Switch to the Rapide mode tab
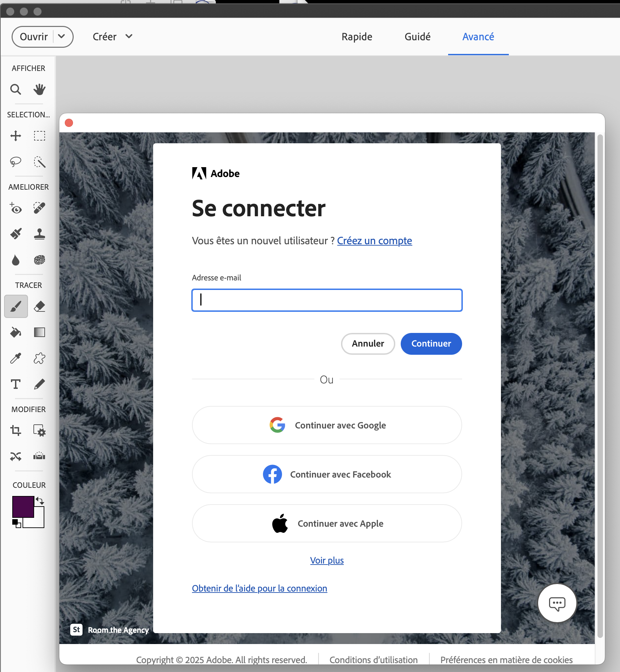Viewport: 620px width, 672px height. [357, 36]
